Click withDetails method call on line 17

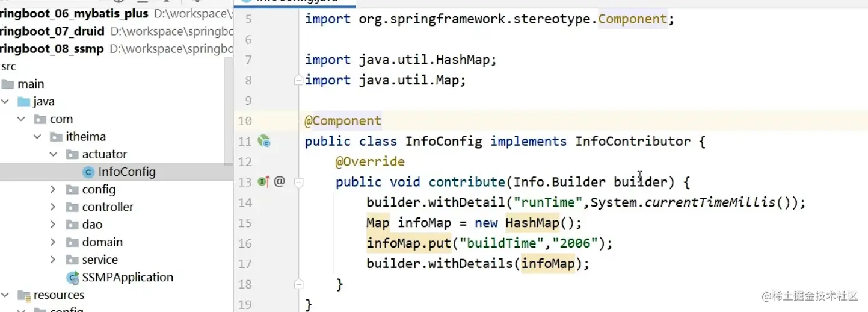471,264
